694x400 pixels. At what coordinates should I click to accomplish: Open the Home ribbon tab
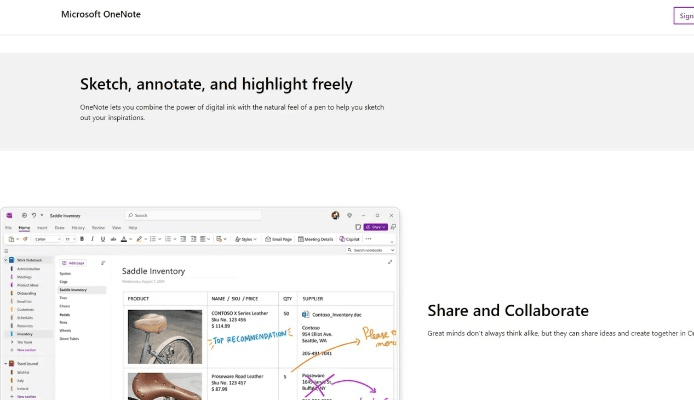[24, 228]
